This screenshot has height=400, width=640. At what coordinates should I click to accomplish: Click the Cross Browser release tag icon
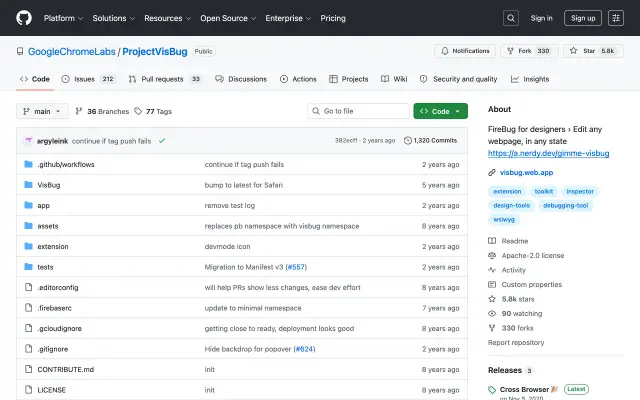point(492,390)
